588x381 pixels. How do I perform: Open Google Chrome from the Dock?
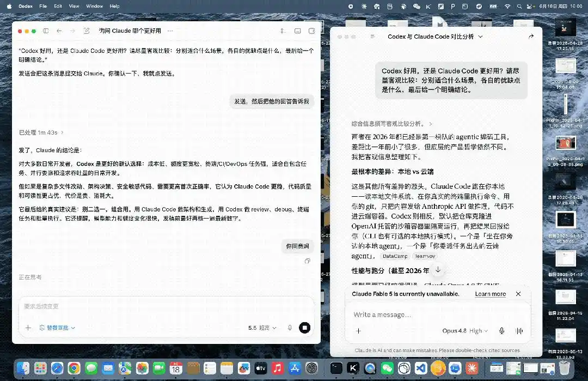[74, 368]
